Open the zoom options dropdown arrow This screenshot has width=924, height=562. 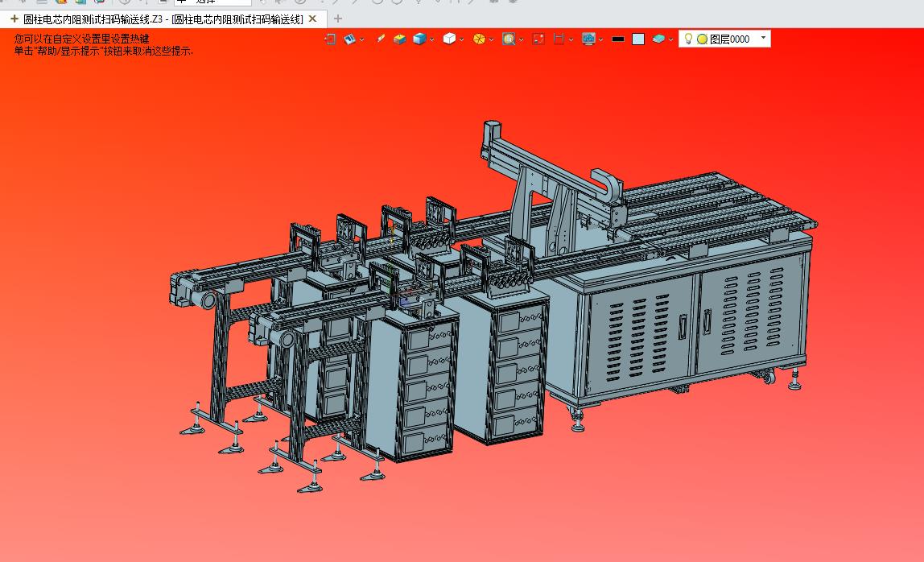(521, 39)
